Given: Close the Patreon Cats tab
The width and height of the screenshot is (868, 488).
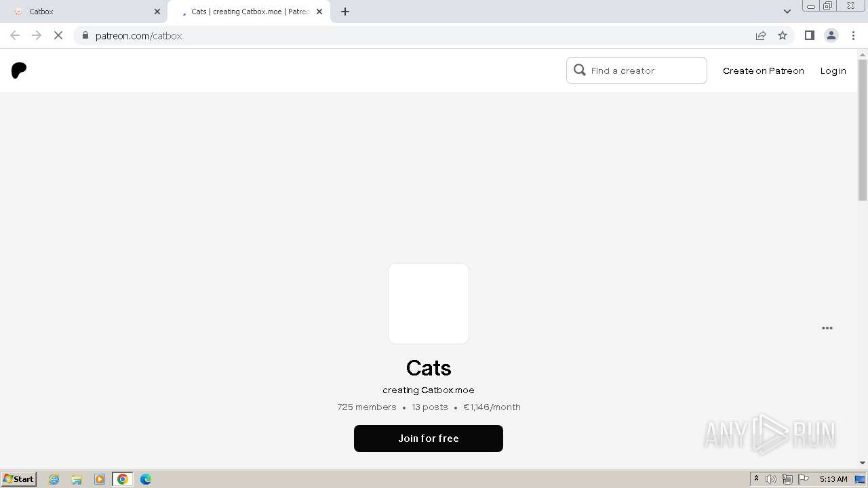Looking at the screenshot, I should coord(319,12).
